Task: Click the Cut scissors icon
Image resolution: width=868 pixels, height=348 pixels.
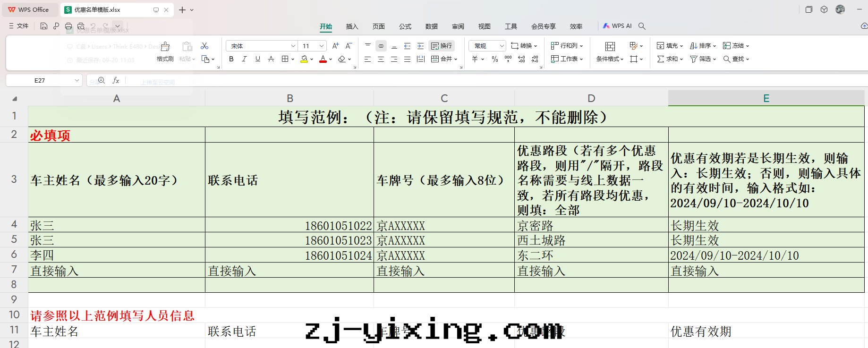Action: click(204, 46)
